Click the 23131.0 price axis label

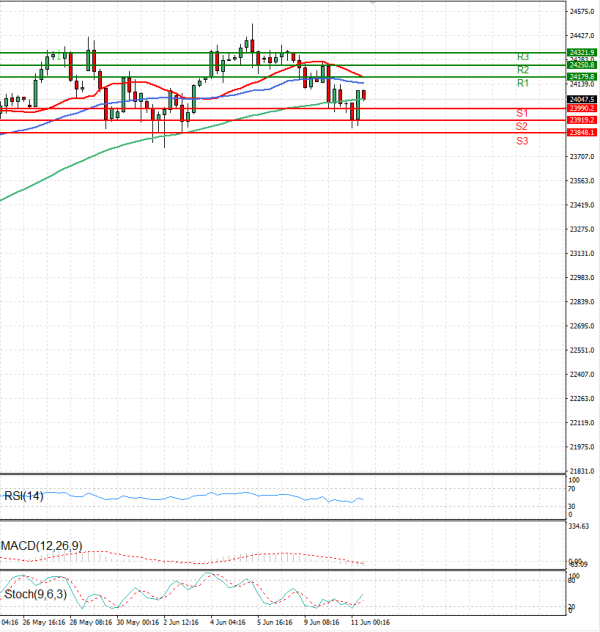(582, 254)
